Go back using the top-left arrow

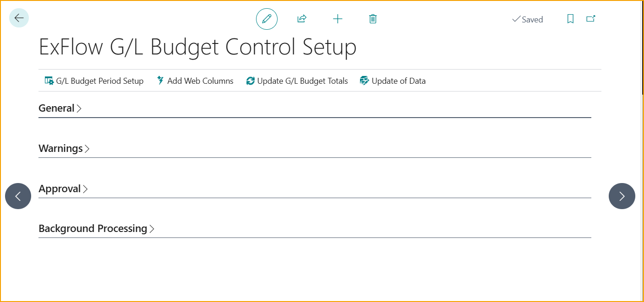19,18
